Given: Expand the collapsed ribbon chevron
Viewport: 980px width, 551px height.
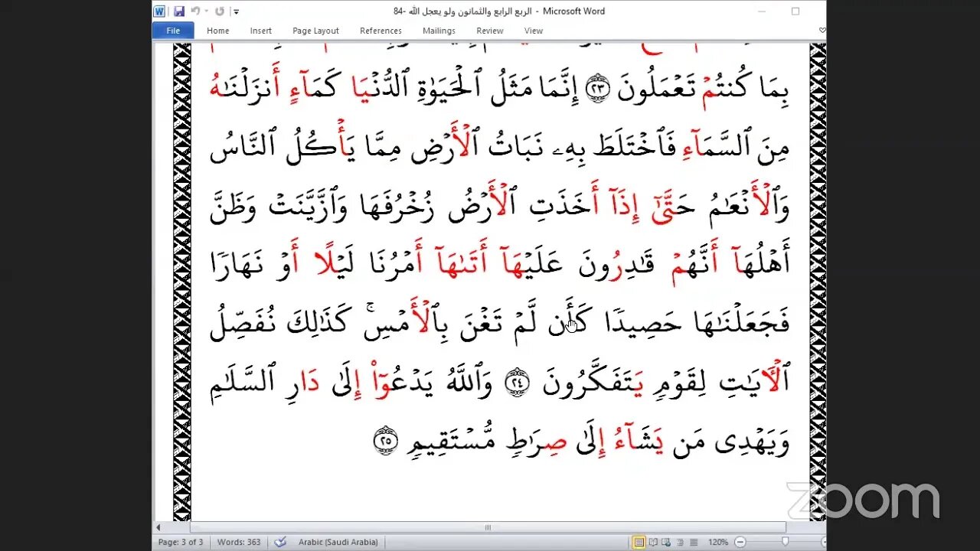Looking at the screenshot, I should pos(822,31).
